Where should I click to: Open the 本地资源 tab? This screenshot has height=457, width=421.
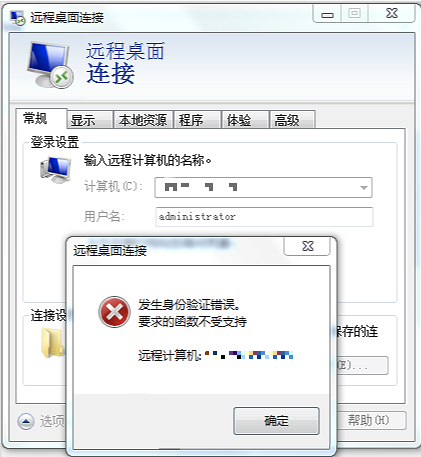(x=143, y=120)
